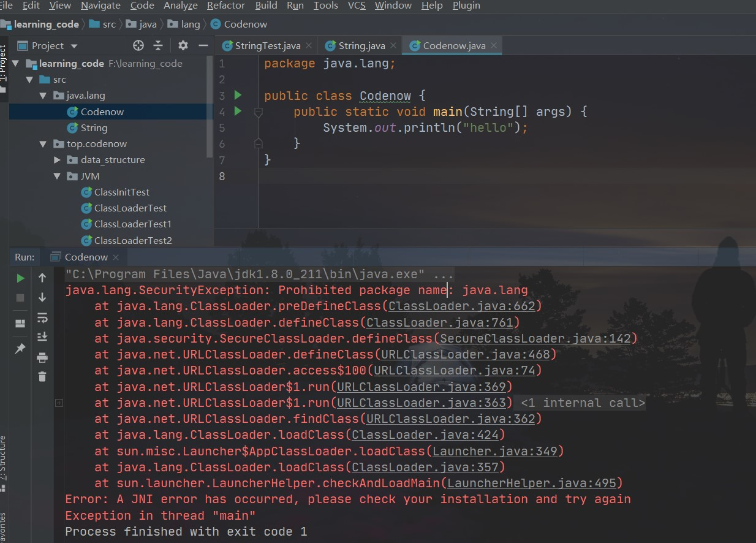Open the Build menu

click(266, 6)
